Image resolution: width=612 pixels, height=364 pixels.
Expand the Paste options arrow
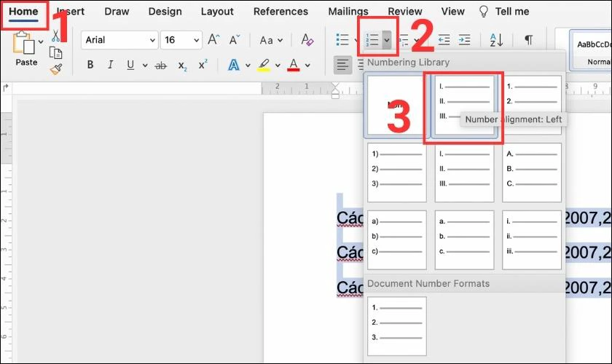[x=41, y=41]
